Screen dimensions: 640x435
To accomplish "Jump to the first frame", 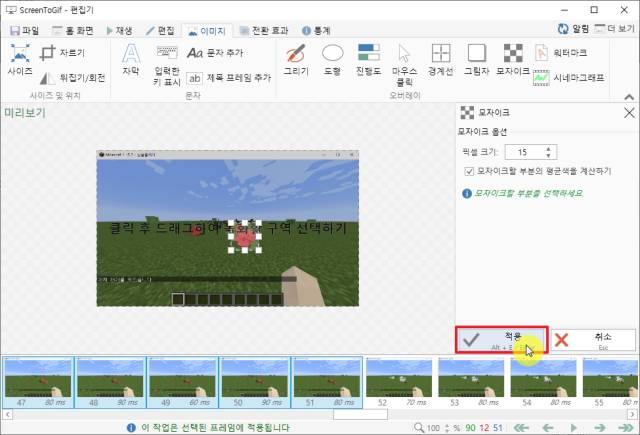I will tap(521, 428).
